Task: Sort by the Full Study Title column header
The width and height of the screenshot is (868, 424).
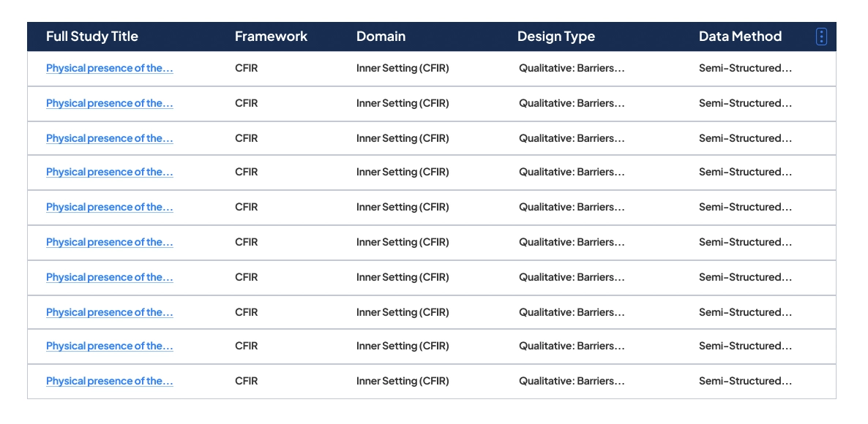Action: [x=92, y=36]
